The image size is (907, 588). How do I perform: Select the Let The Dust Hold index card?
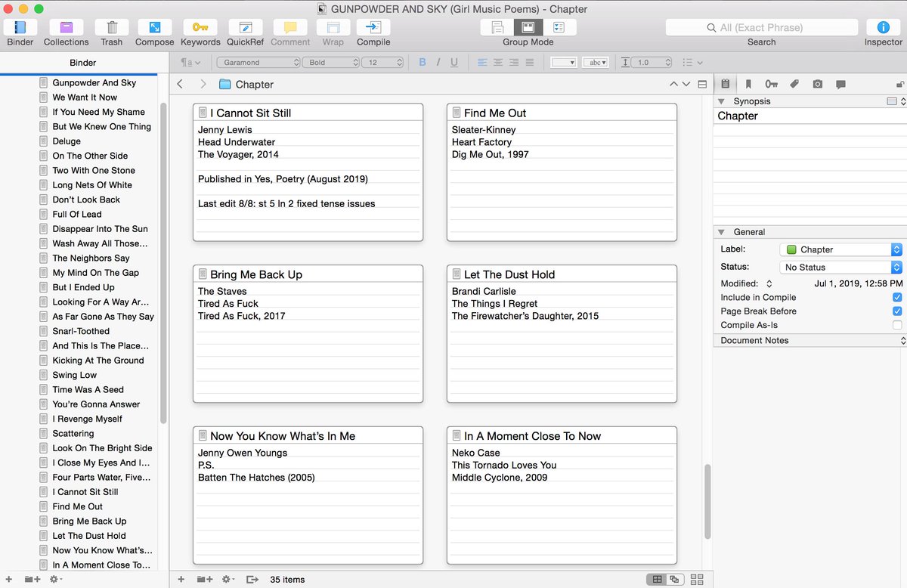562,334
